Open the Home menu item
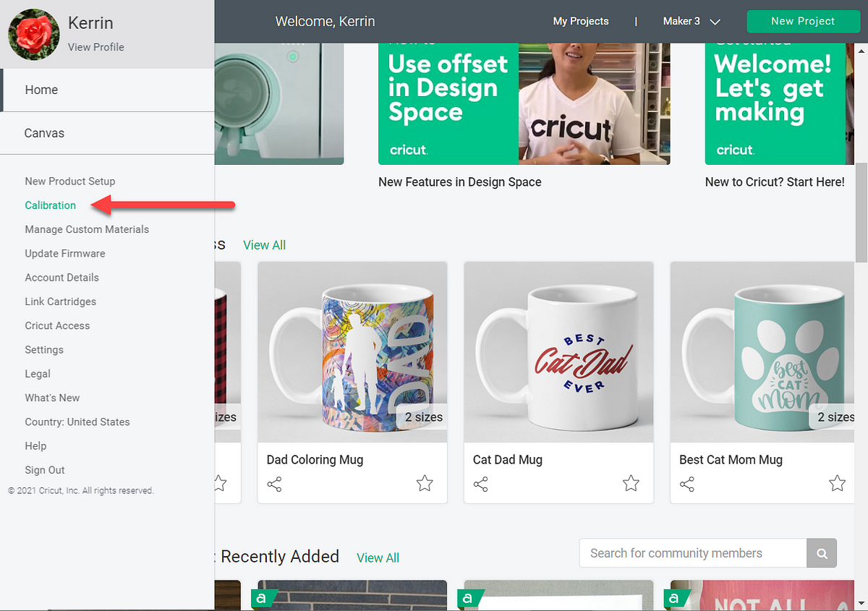The height and width of the screenshot is (611, 868). (107, 90)
